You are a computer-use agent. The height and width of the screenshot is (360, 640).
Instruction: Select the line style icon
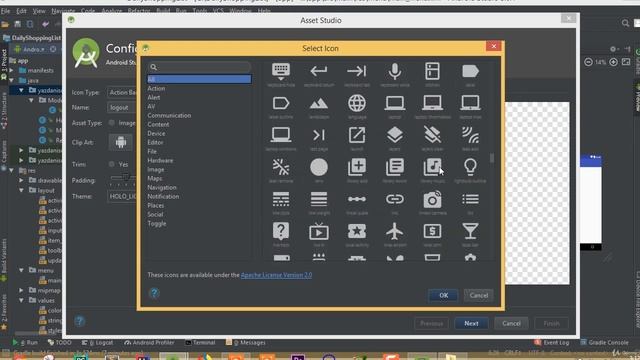[281, 199]
